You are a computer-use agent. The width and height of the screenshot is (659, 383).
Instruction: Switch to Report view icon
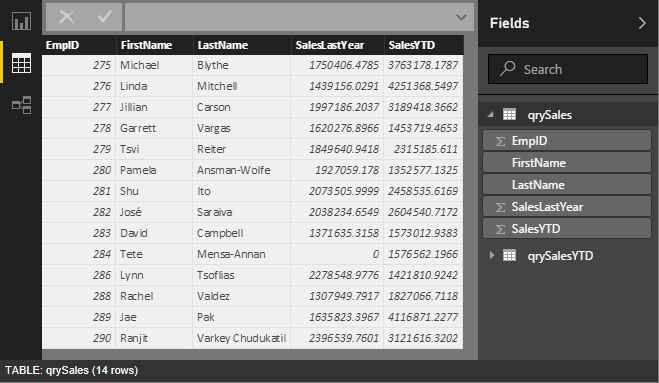coord(21,21)
